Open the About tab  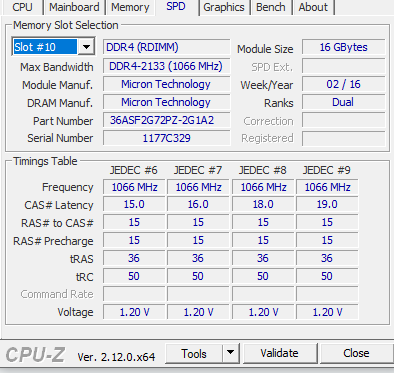click(313, 7)
